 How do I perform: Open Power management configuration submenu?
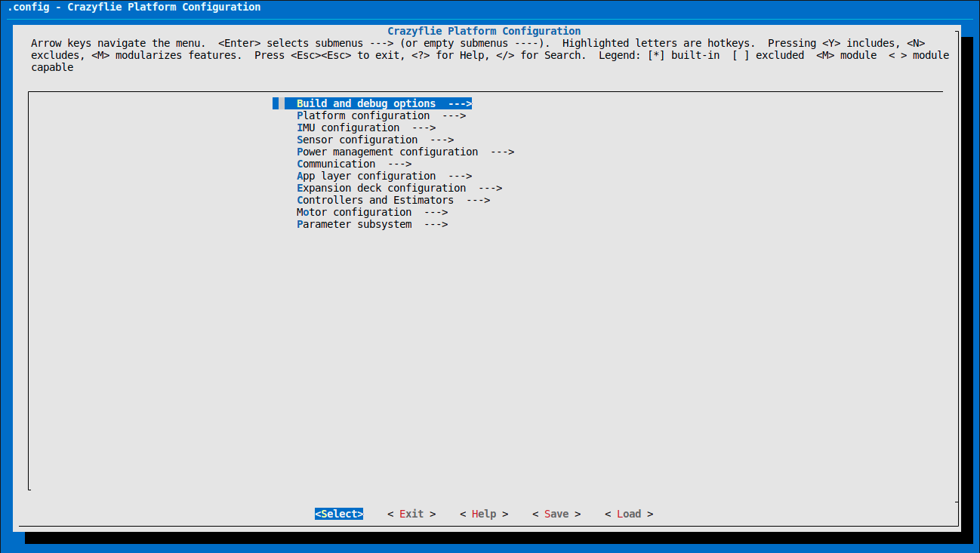pos(405,152)
